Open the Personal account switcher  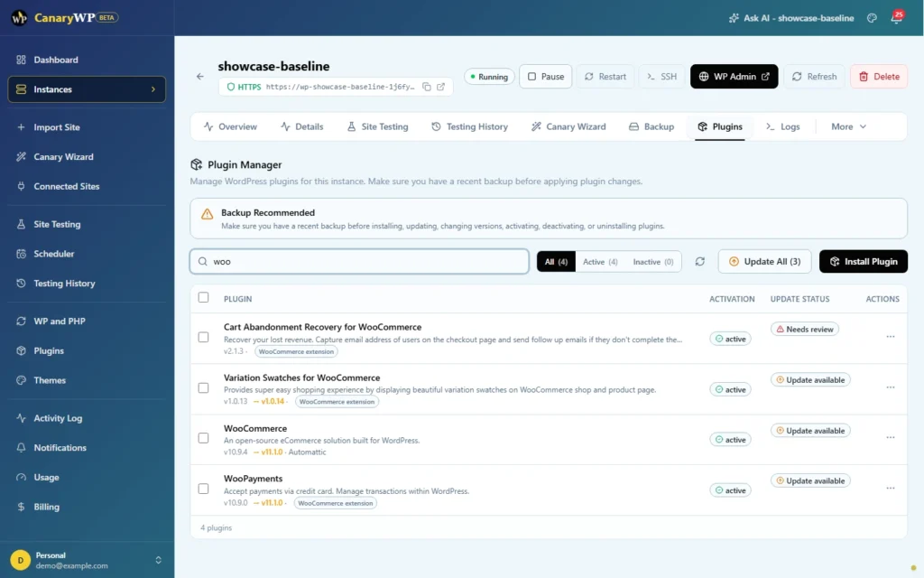tap(87, 560)
